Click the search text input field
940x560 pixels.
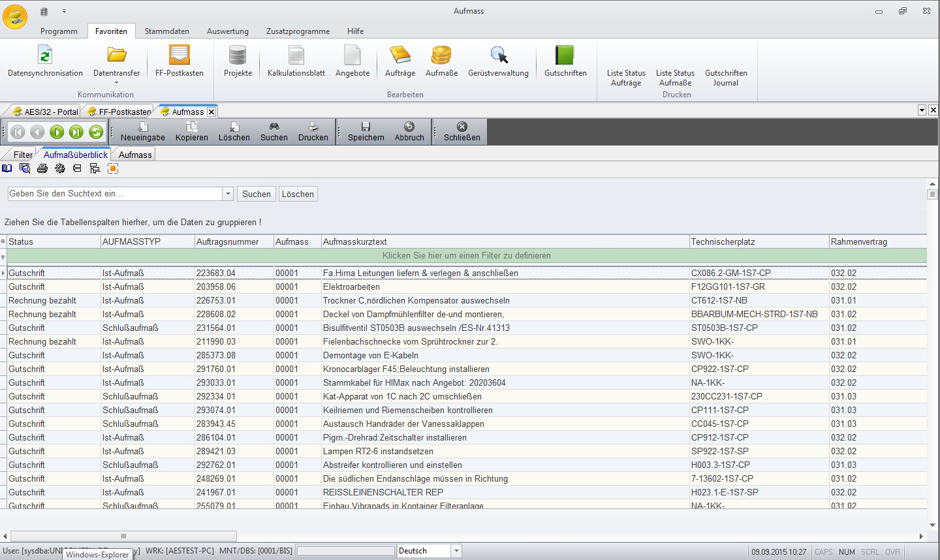(115, 194)
